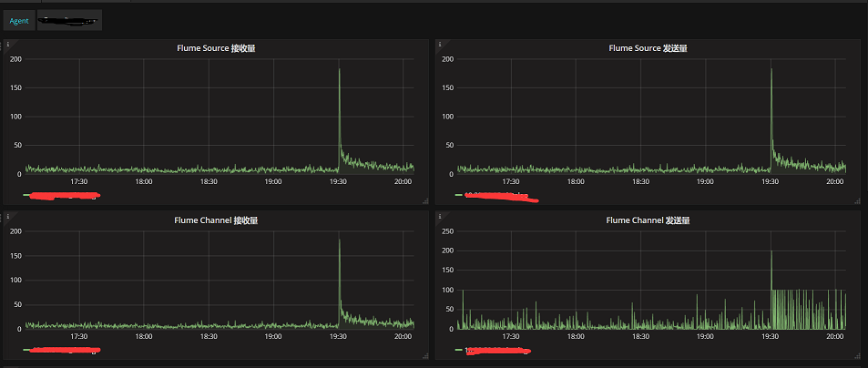Click 150 y-axis label in Flume Source 接收量 panel
868x368 pixels.
pos(16,88)
